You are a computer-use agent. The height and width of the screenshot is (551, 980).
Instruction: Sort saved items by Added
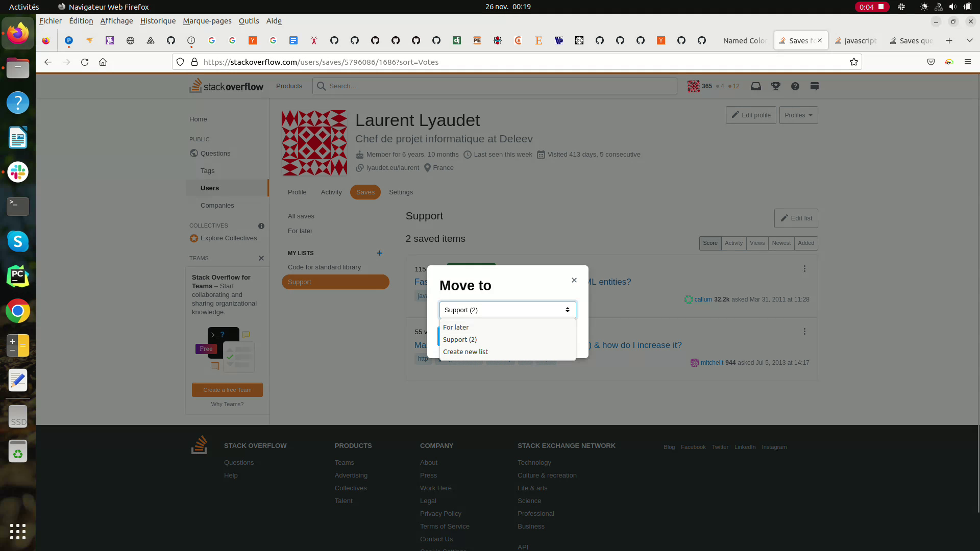806,243
